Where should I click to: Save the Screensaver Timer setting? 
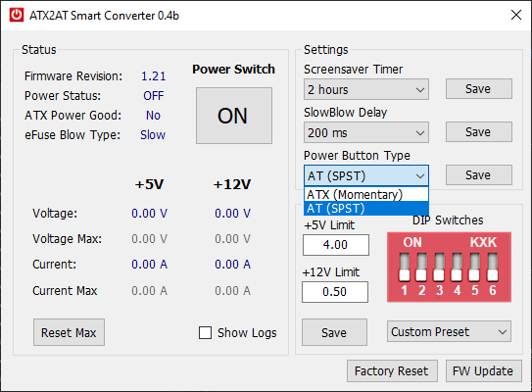(479, 89)
